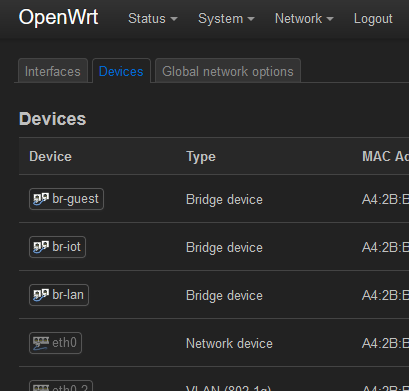Click the eth0 device badge
The width and height of the screenshot is (409, 391).
click(x=55, y=343)
